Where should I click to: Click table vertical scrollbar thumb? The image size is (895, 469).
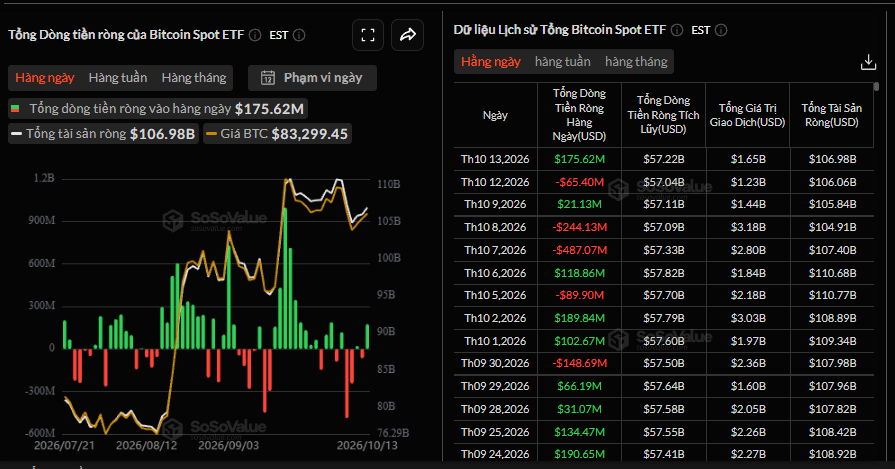click(x=876, y=87)
